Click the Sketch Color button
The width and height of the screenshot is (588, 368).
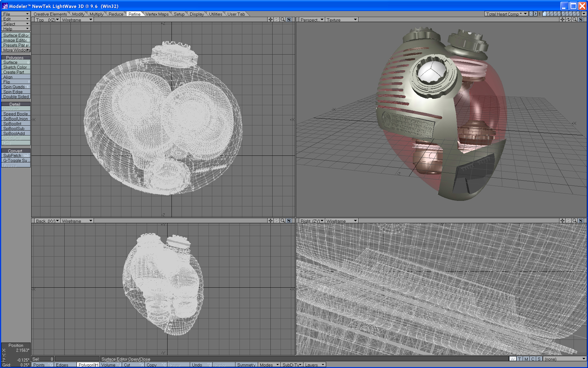click(16, 67)
